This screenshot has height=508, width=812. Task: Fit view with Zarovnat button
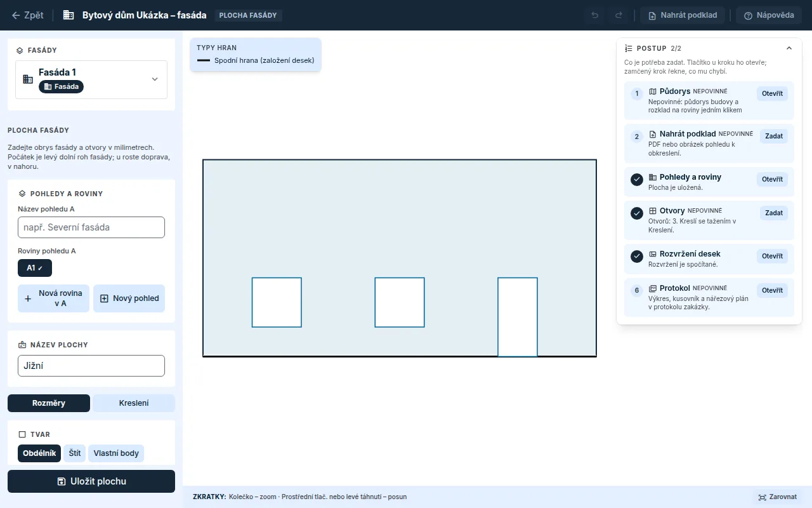coord(777,497)
